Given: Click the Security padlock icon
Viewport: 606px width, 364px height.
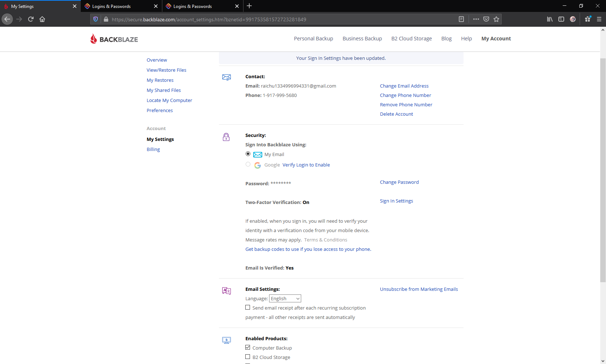Looking at the screenshot, I should tap(226, 137).
